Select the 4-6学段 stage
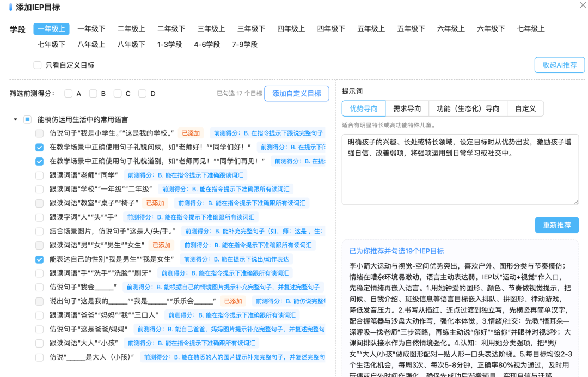The width and height of the screenshot is (588, 377). (207, 45)
